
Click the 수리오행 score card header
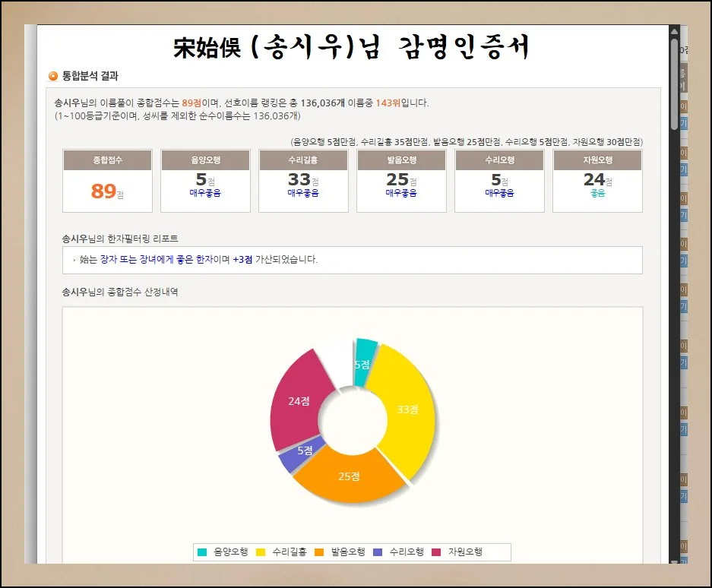499,160
